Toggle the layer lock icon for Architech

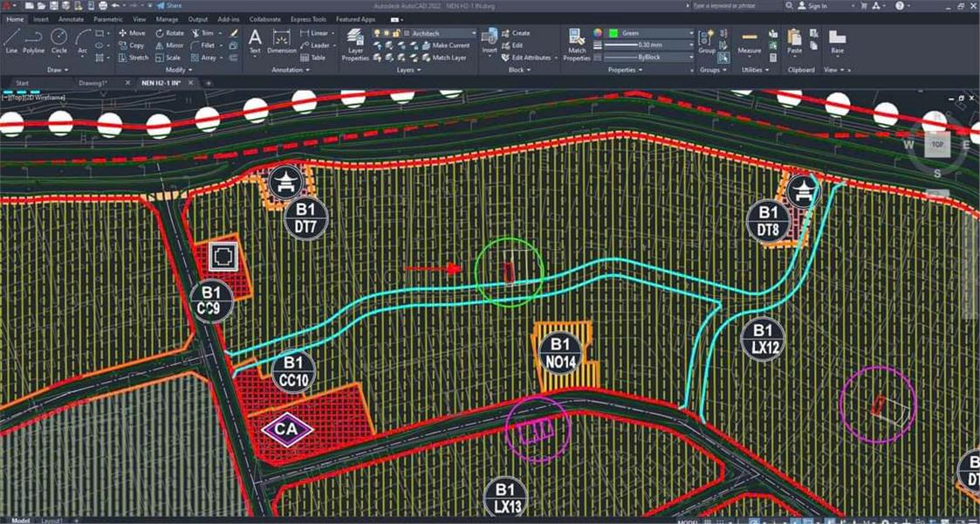pos(397,33)
